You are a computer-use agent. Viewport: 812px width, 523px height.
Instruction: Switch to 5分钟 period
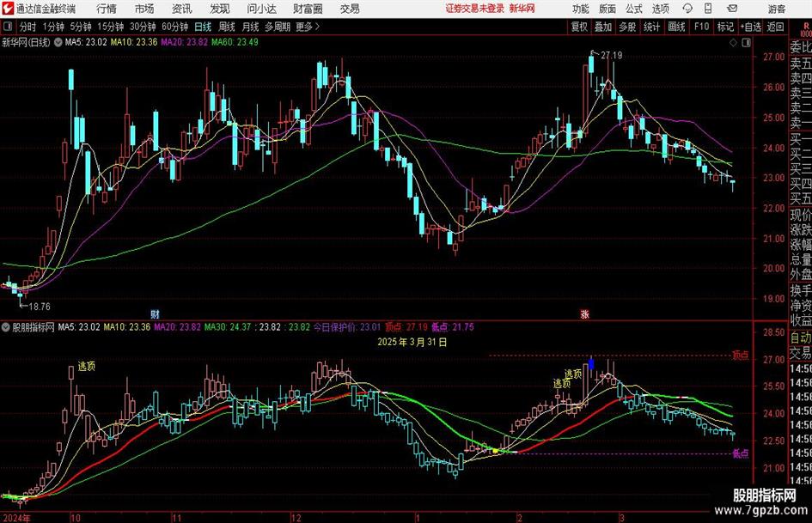[x=80, y=27]
